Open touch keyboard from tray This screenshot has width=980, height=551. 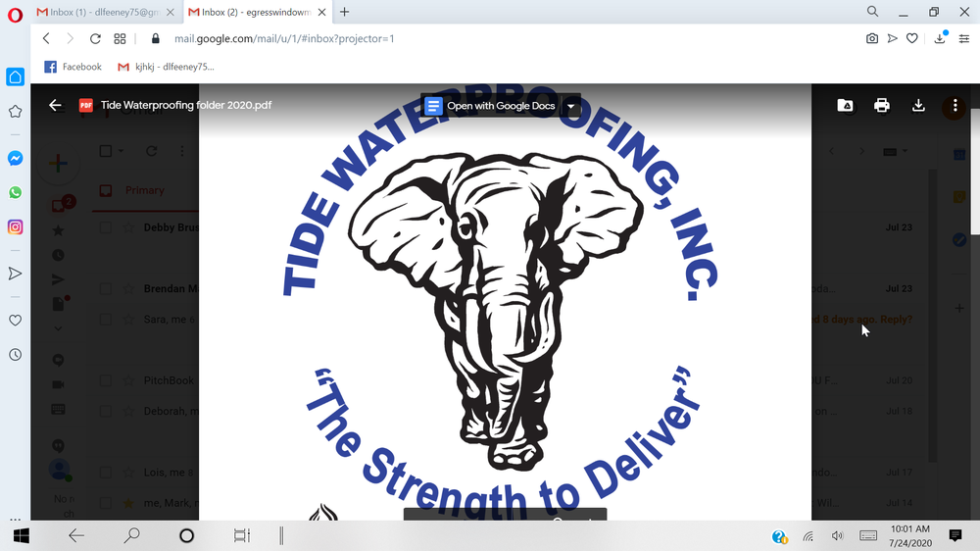click(868, 536)
